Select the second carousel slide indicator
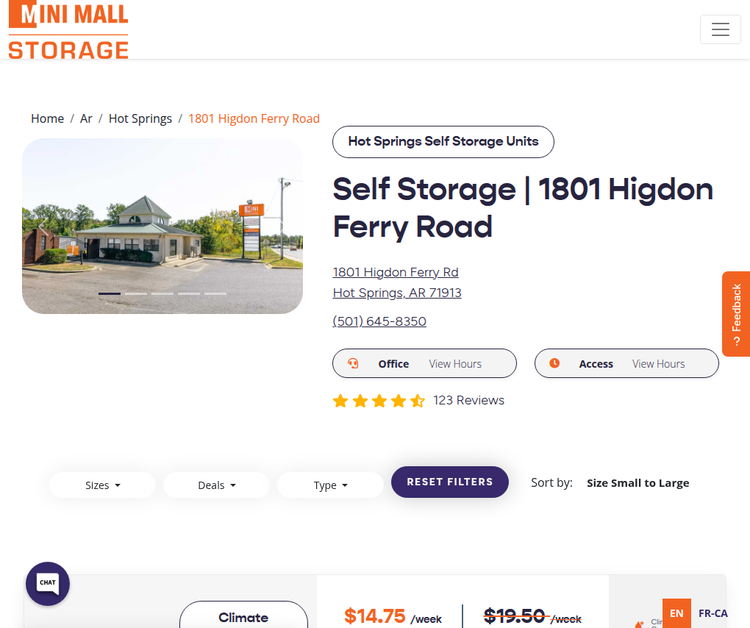This screenshot has width=750, height=628. (x=136, y=293)
